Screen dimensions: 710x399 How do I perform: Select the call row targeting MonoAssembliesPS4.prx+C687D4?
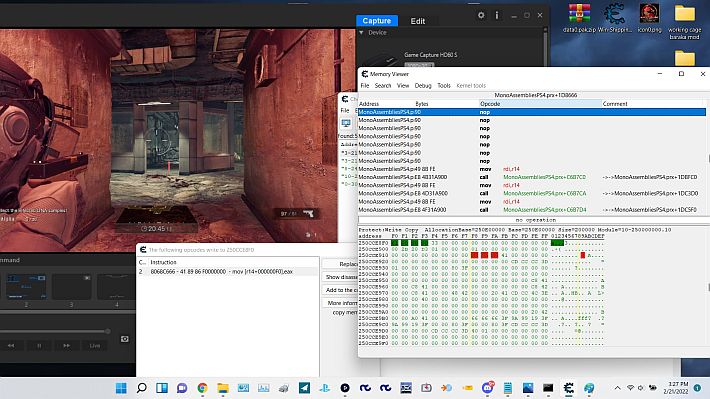(532, 210)
